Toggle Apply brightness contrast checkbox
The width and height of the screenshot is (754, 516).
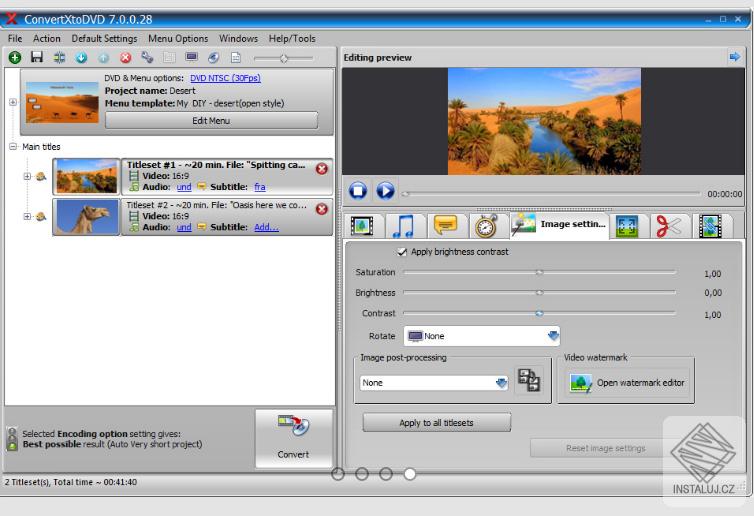point(402,252)
